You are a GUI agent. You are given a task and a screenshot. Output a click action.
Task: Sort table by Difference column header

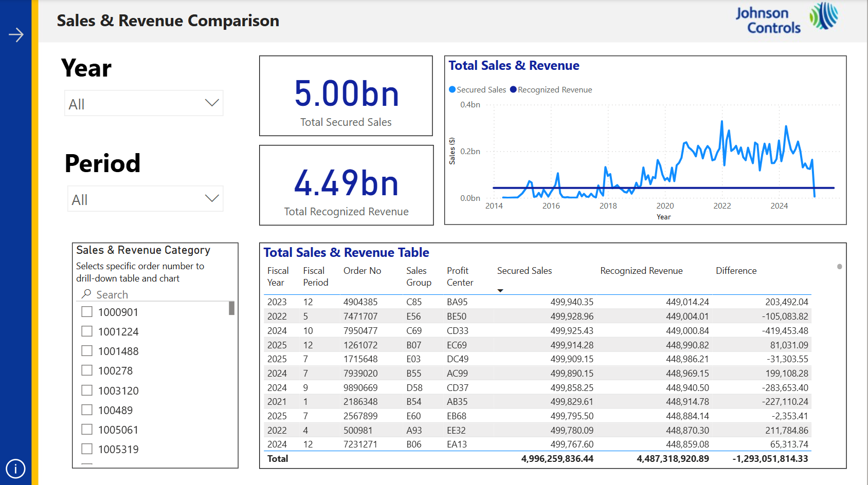coord(736,271)
